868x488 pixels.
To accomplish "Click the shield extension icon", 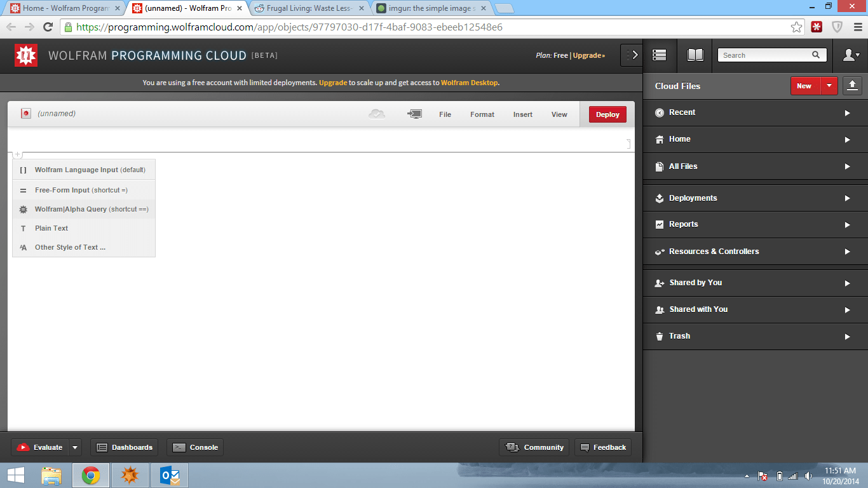I will click(837, 27).
